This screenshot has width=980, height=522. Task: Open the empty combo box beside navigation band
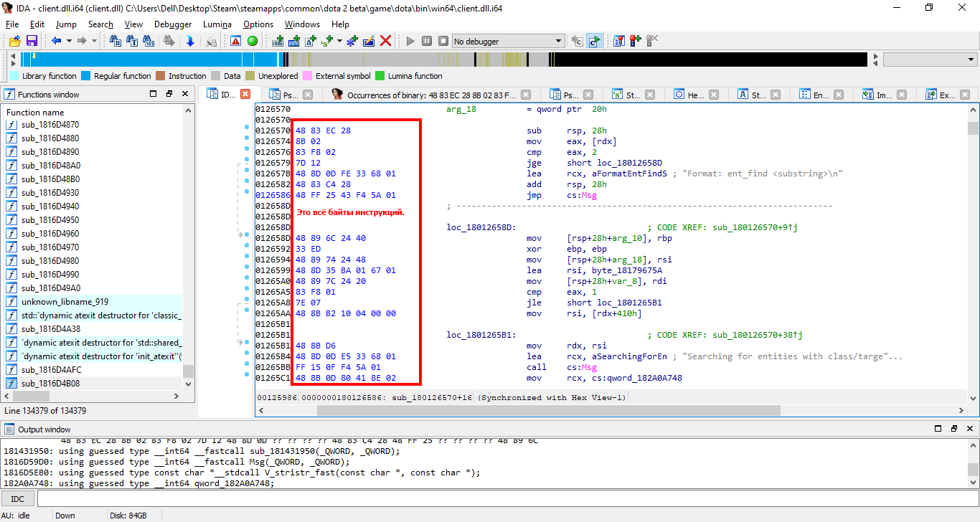(x=930, y=60)
